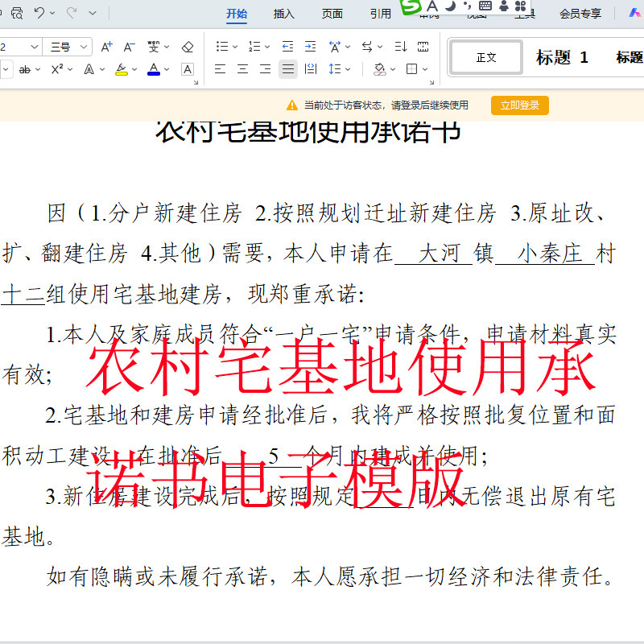
Task: Click the ruler-style icon after sort
Action: click(423, 47)
